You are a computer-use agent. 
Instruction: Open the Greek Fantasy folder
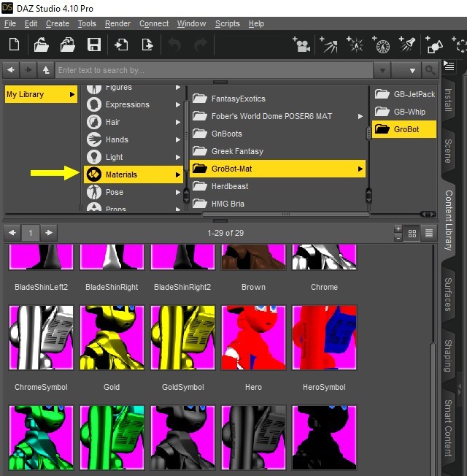tap(278, 151)
